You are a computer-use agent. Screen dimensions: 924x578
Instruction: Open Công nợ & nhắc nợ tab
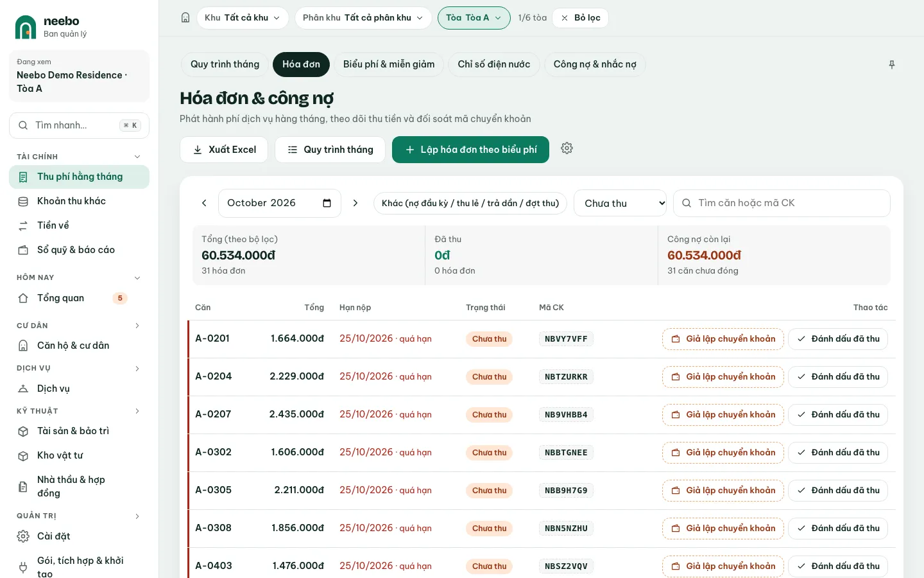pos(595,64)
